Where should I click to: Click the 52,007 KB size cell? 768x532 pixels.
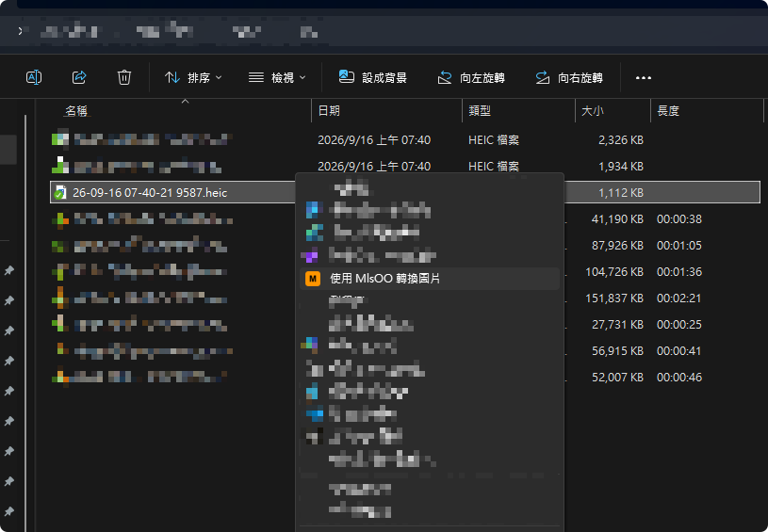pos(617,378)
